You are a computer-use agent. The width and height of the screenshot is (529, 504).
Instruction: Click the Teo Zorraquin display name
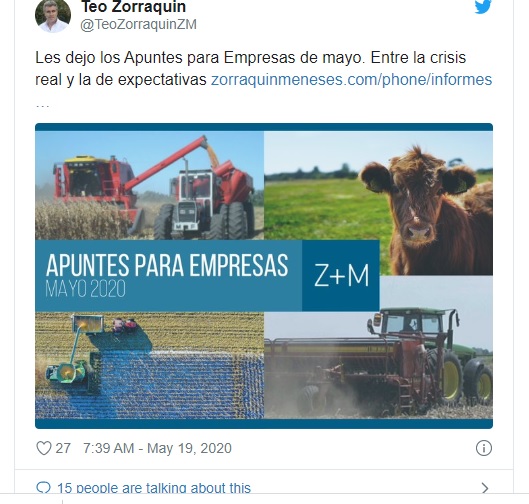pyautogui.click(x=134, y=7)
